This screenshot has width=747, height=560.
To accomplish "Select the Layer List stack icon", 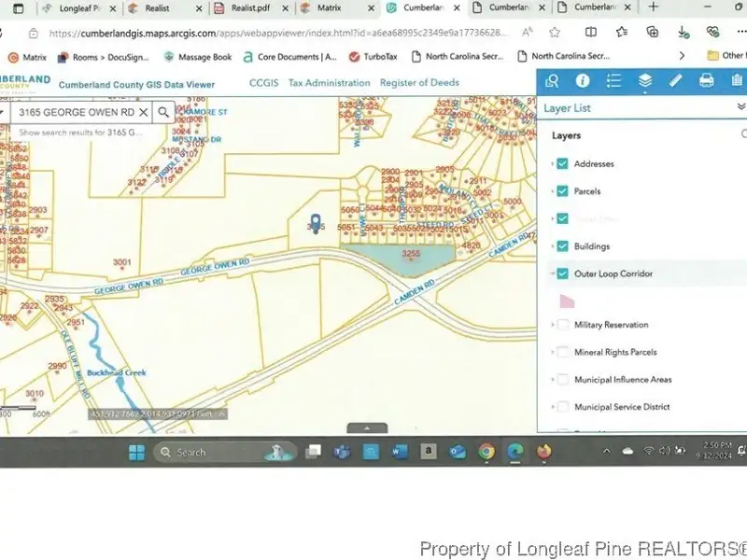I will coord(644,81).
